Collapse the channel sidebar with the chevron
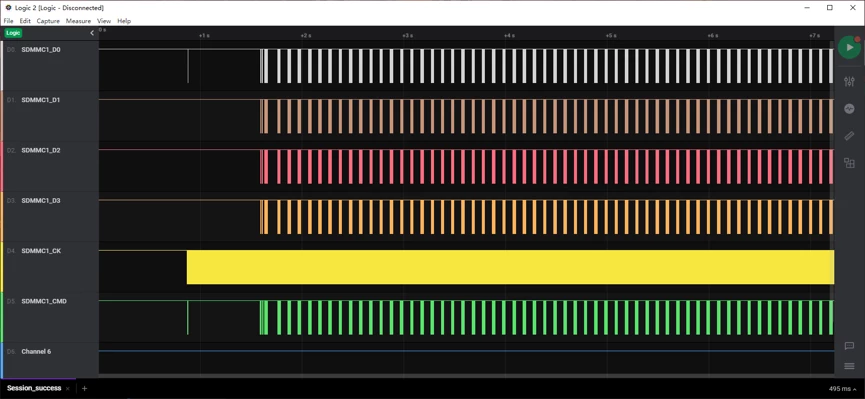The image size is (865, 399). click(x=92, y=33)
